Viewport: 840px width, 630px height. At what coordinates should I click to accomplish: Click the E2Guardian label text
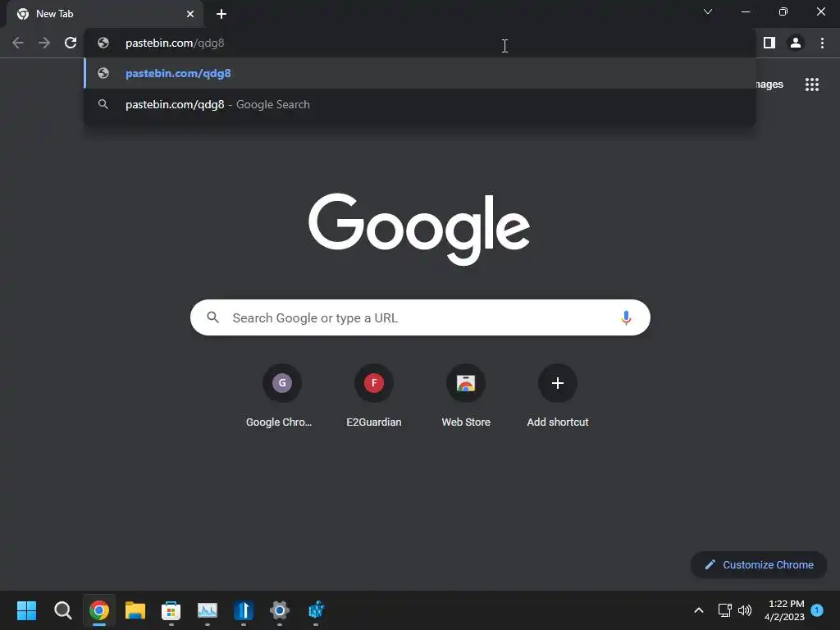click(x=374, y=422)
